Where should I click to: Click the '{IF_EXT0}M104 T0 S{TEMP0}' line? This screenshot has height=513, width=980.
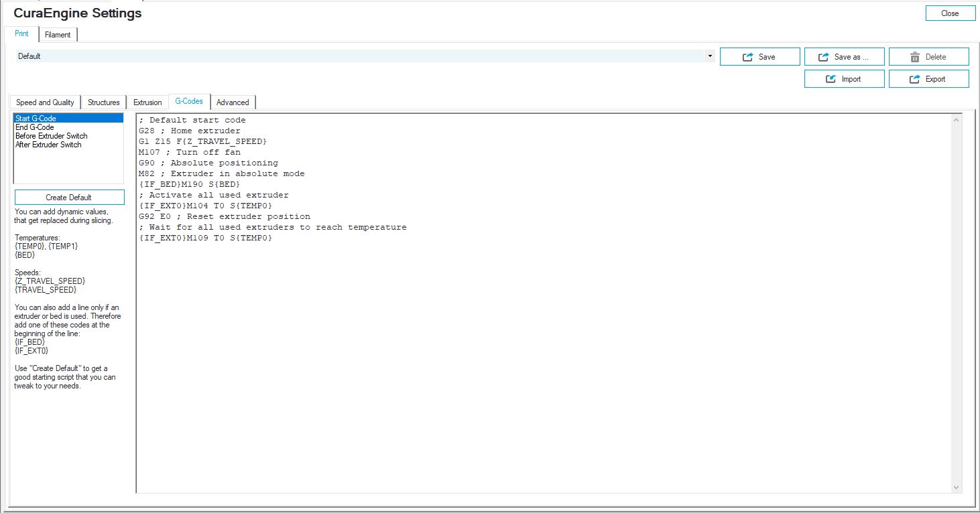pos(205,206)
